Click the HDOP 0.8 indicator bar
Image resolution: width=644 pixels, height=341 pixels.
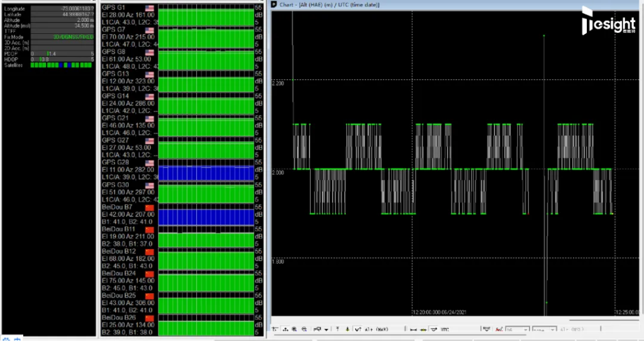(62, 60)
